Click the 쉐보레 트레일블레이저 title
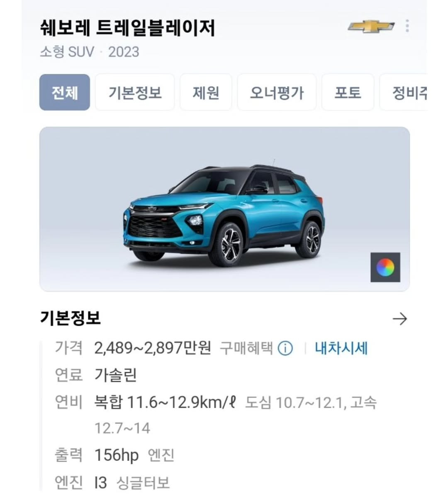Image resolution: width=448 pixels, height=497 pixels. coord(127,28)
